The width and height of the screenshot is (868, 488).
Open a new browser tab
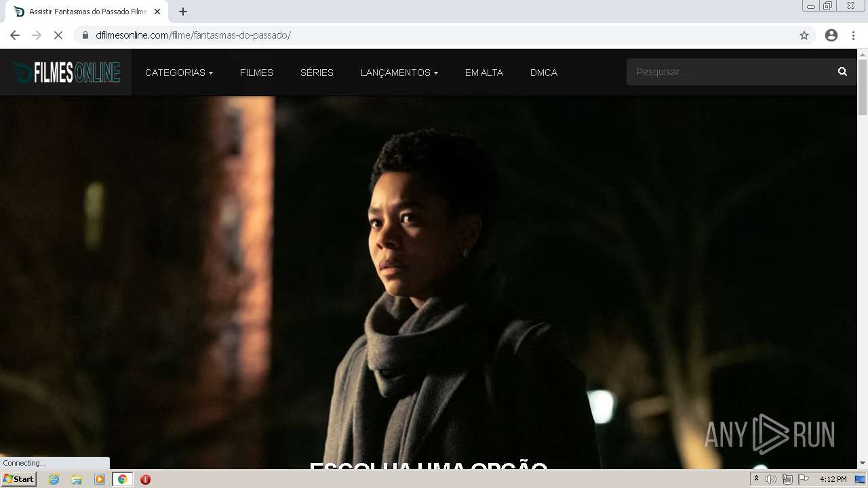183,12
